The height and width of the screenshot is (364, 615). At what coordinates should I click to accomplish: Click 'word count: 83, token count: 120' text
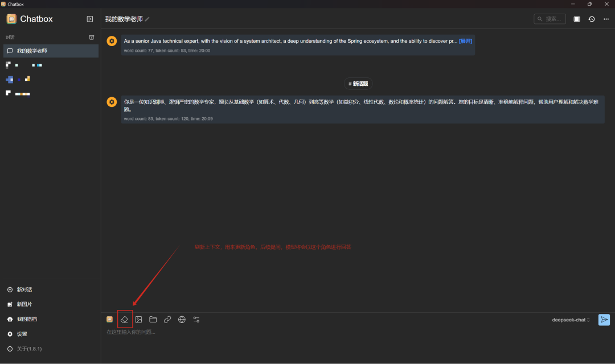click(156, 119)
